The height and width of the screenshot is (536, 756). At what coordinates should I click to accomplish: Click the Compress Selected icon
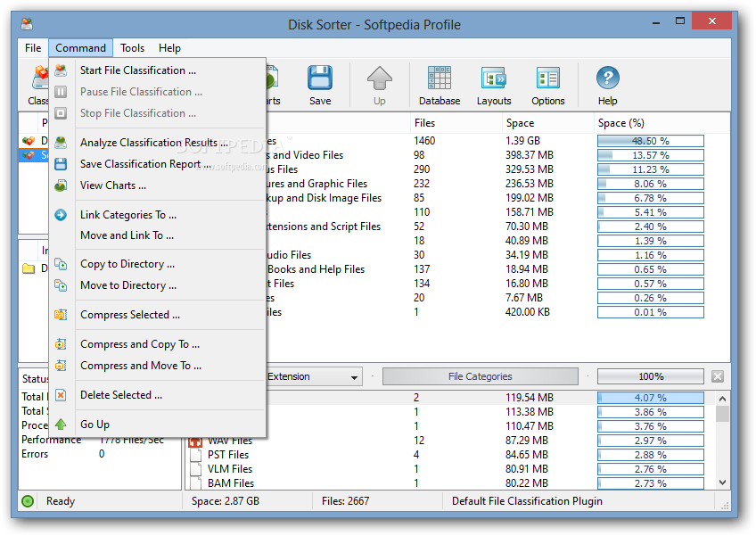(61, 315)
